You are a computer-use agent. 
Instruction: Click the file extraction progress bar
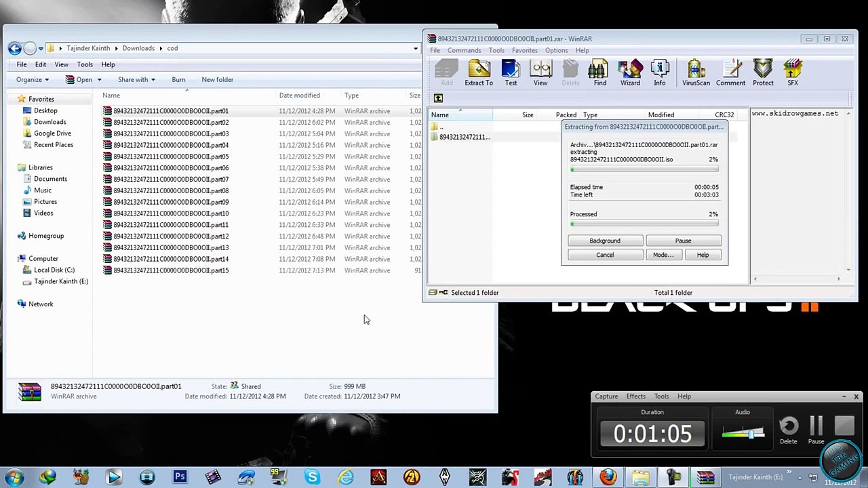(644, 169)
